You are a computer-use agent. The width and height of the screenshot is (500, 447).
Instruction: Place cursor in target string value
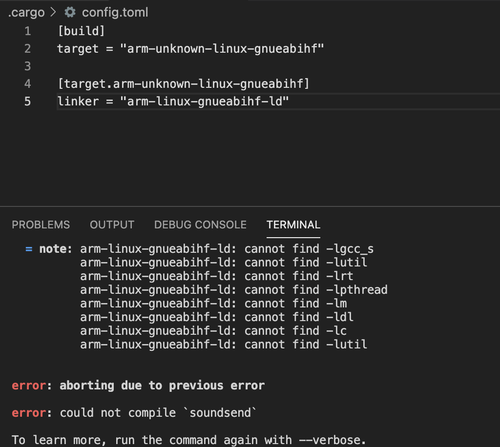(222, 49)
